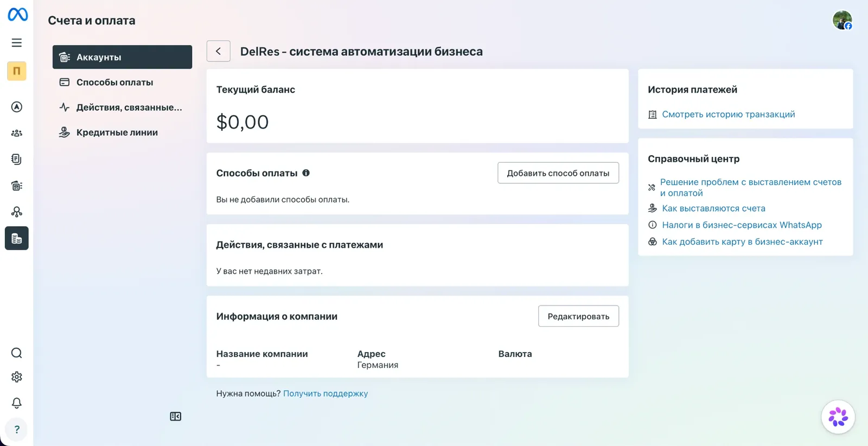Viewport: 868px width, 446px height.
Task: Open search with the magnifier icon
Action: pyautogui.click(x=17, y=353)
